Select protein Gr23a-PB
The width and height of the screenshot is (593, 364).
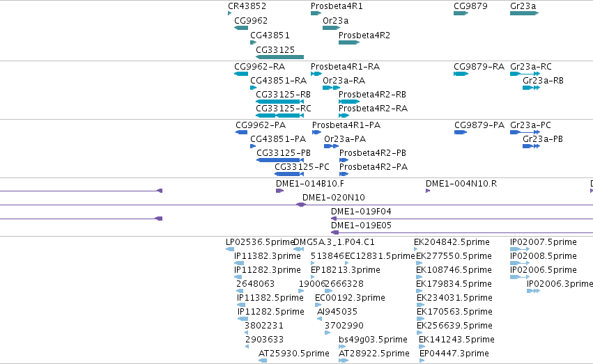531,147
